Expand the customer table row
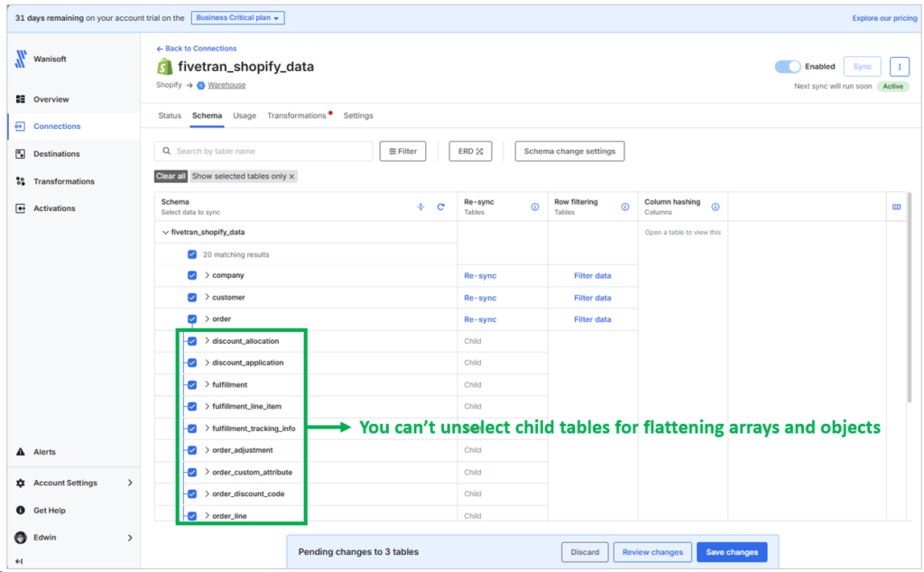 [207, 298]
